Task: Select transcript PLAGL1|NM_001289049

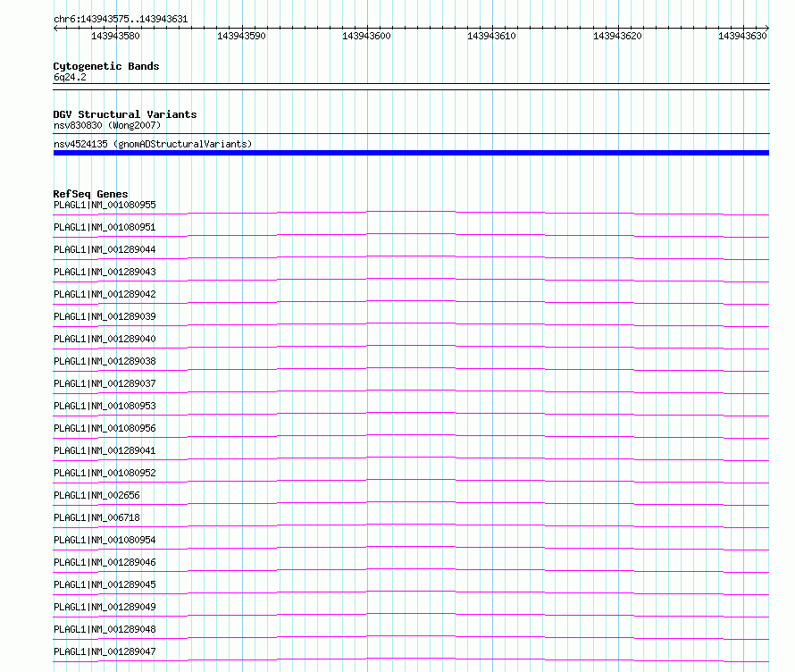Action: (105, 607)
